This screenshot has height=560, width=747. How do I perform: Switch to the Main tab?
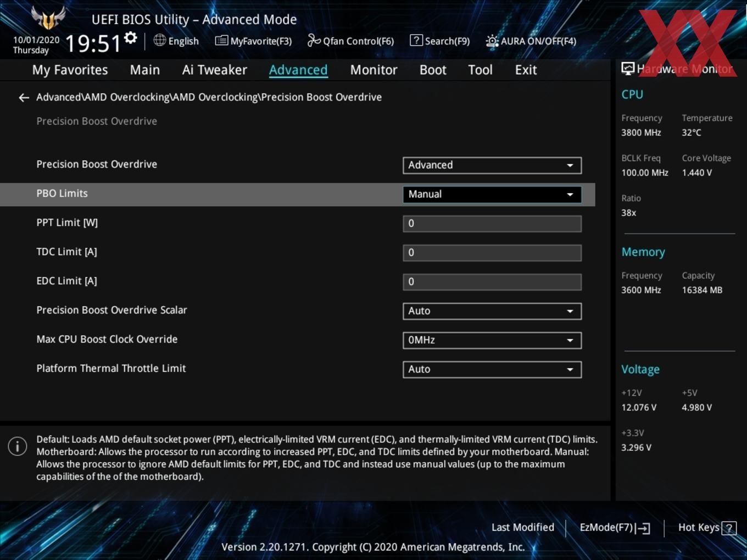[x=145, y=70]
